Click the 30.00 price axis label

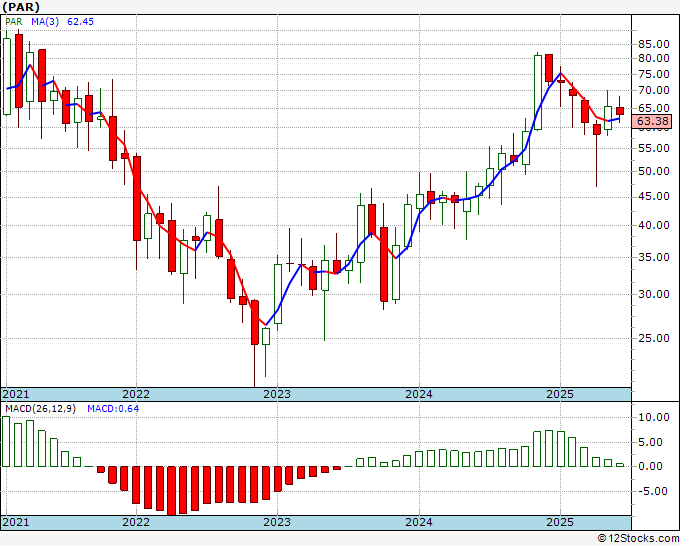tap(654, 294)
